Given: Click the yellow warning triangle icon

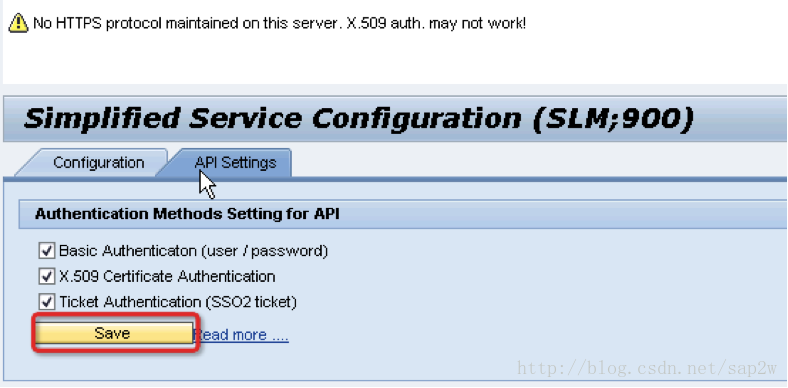Looking at the screenshot, I should click(19, 23).
